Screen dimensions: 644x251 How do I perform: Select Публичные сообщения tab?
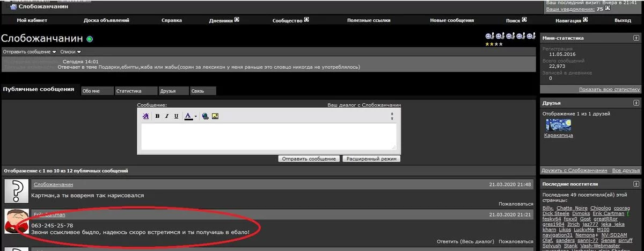(x=39, y=89)
